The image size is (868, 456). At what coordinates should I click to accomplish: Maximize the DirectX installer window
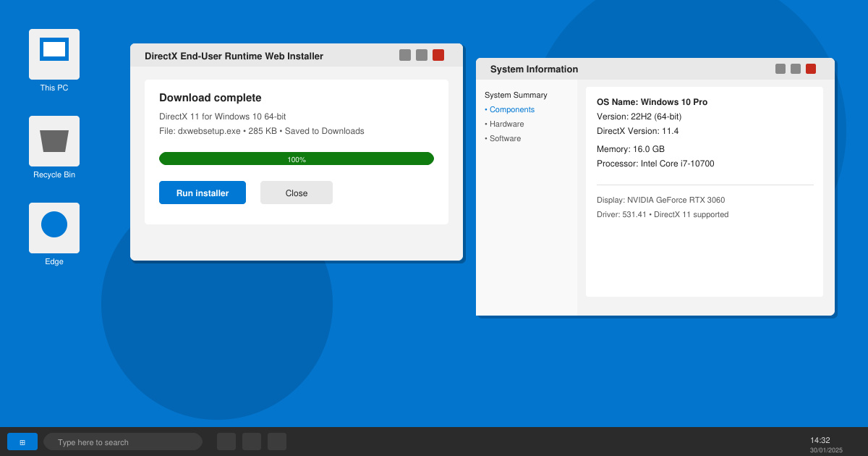point(422,55)
